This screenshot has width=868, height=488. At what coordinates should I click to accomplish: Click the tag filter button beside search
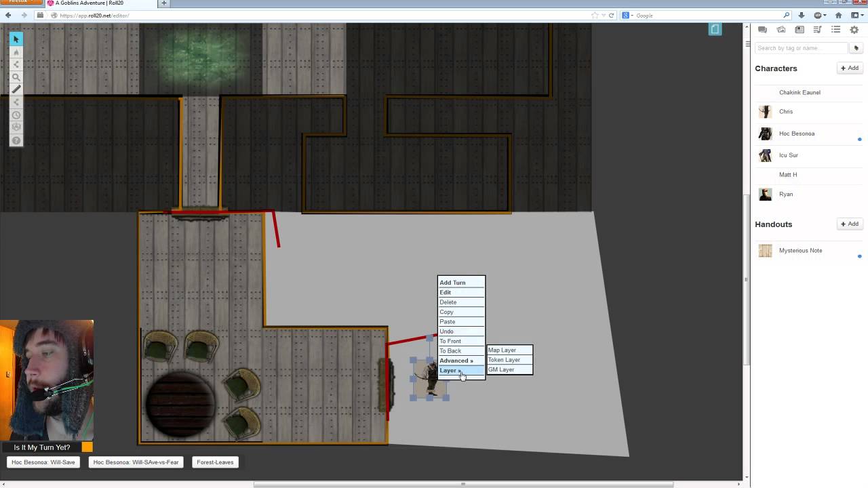pos(856,48)
